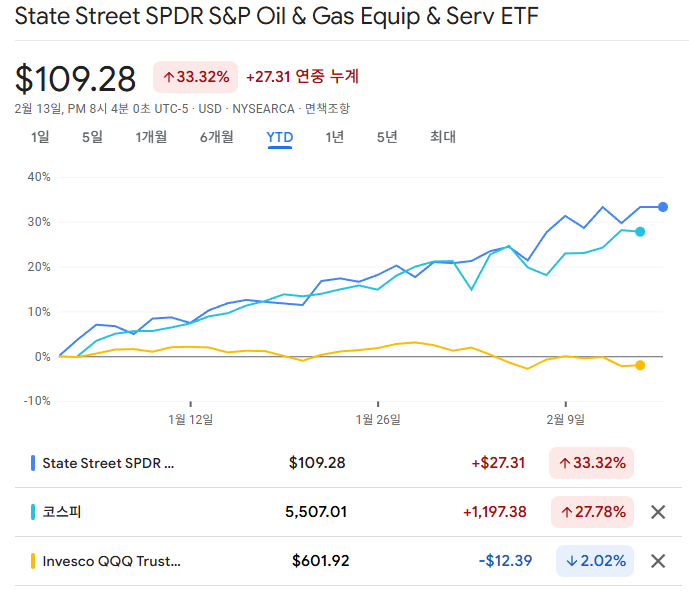The width and height of the screenshot is (689, 591).
Task: Open the 면책조항 disclaimer link
Action: click(327, 108)
